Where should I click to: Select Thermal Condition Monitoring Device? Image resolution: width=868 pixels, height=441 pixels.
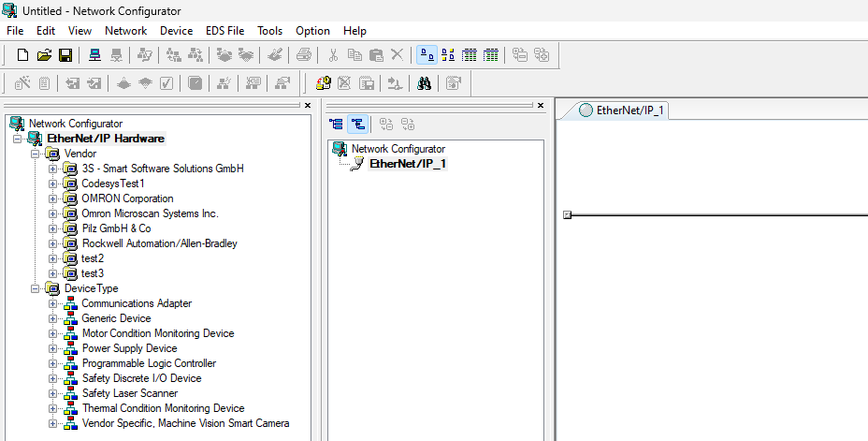(164, 407)
